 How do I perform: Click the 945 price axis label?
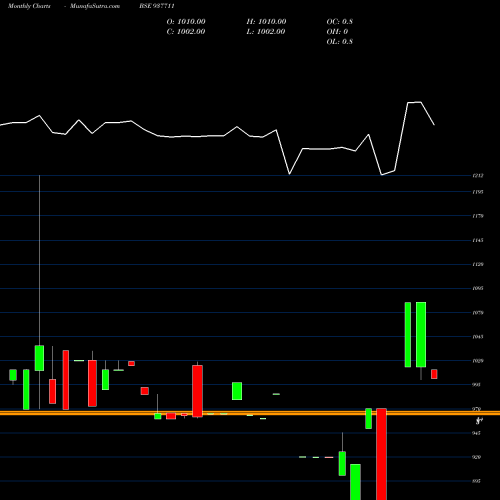pos(477,433)
